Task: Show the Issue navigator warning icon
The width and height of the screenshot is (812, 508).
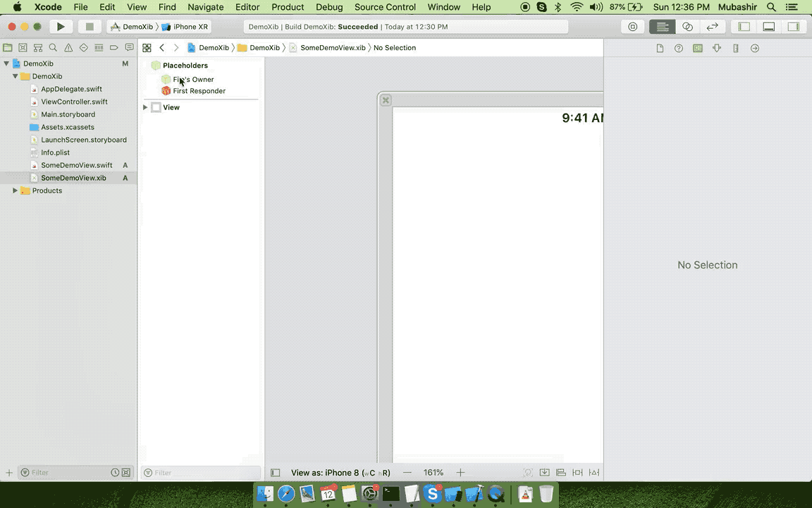Action: pyautogui.click(x=68, y=47)
